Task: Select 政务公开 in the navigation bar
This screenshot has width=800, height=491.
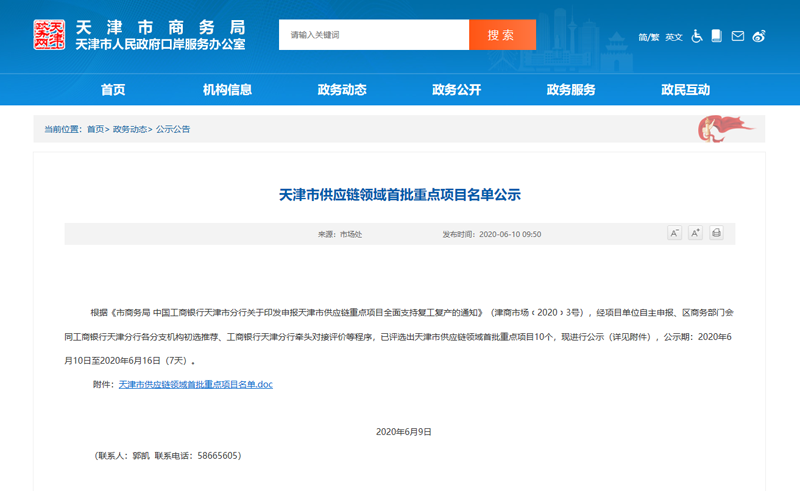Action: tap(456, 90)
